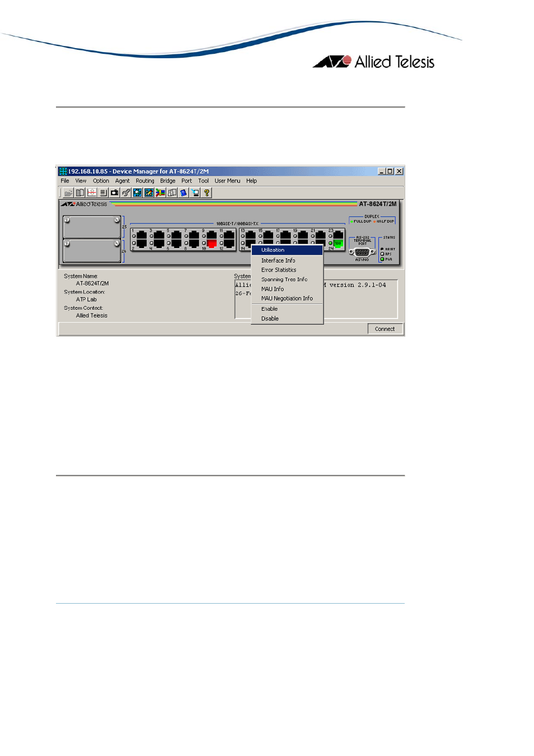Maximize the Device Manager window
Screen dimensions: 534x756
pyautogui.click(x=390, y=171)
